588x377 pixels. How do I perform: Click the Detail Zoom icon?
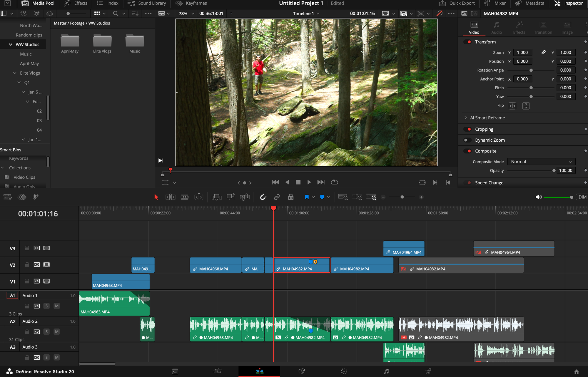tap(357, 197)
